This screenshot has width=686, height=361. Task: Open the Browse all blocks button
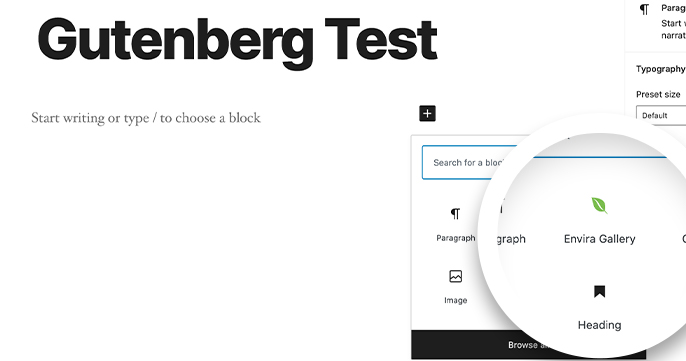528,345
